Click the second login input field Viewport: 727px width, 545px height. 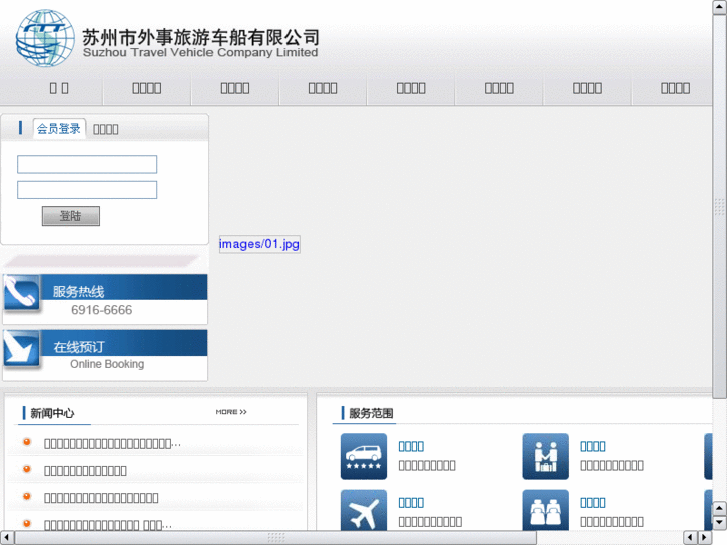[87, 190]
